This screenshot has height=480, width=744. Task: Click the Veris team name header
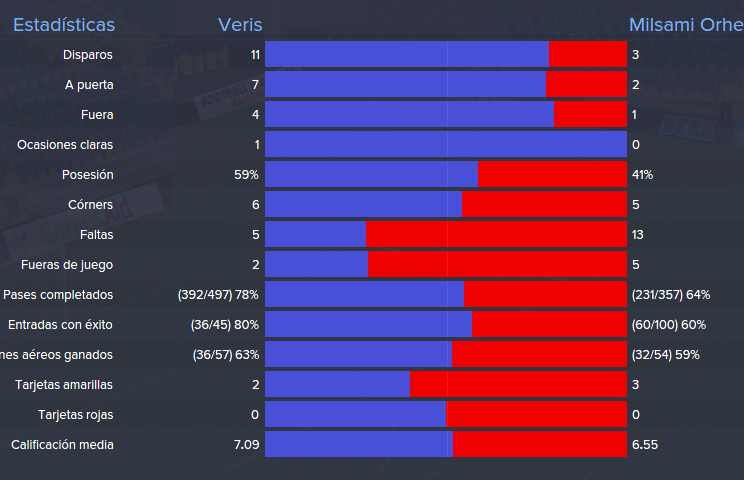240,25
